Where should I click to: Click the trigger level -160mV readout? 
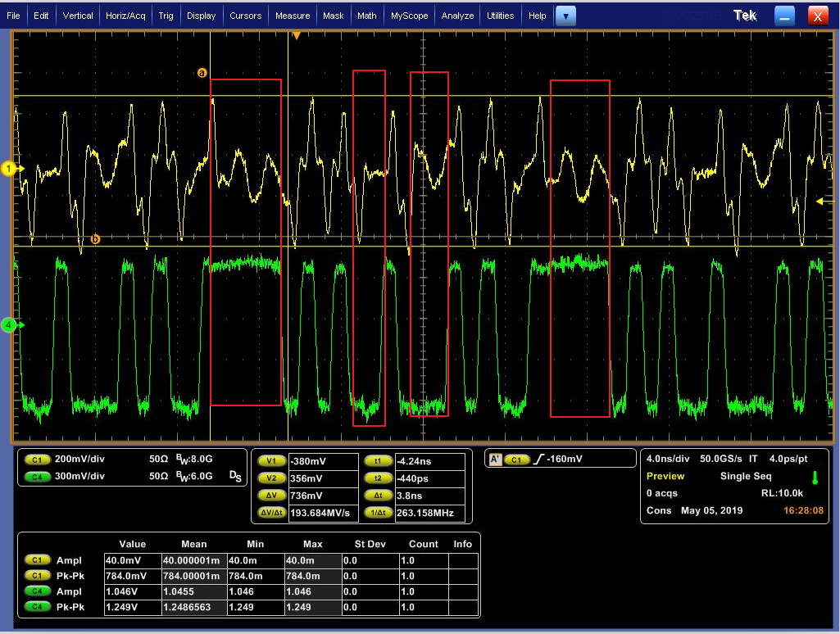(x=565, y=460)
